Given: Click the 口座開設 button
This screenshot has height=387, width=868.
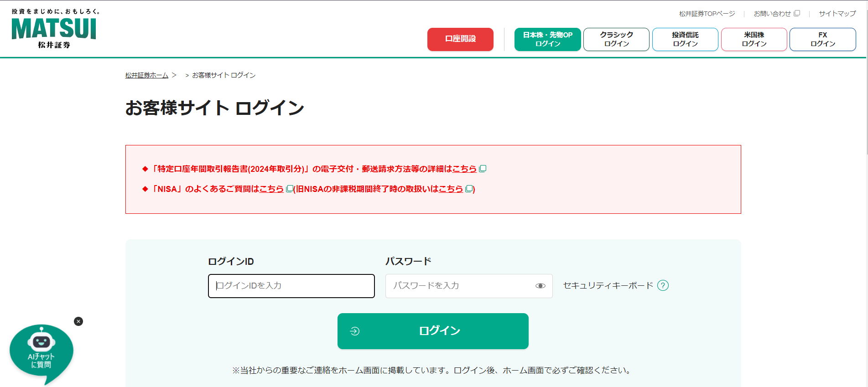Looking at the screenshot, I should point(460,39).
